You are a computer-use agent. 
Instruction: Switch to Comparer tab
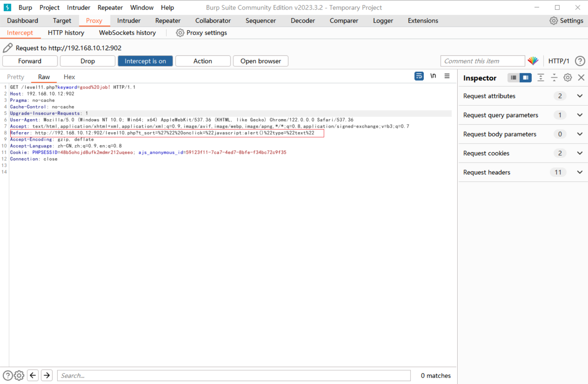point(344,21)
